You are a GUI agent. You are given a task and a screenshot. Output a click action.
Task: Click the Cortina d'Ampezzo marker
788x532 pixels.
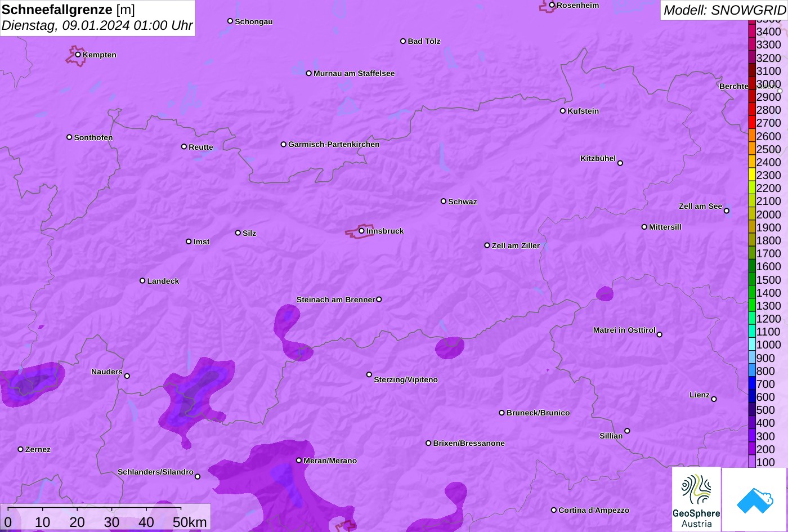click(x=554, y=510)
